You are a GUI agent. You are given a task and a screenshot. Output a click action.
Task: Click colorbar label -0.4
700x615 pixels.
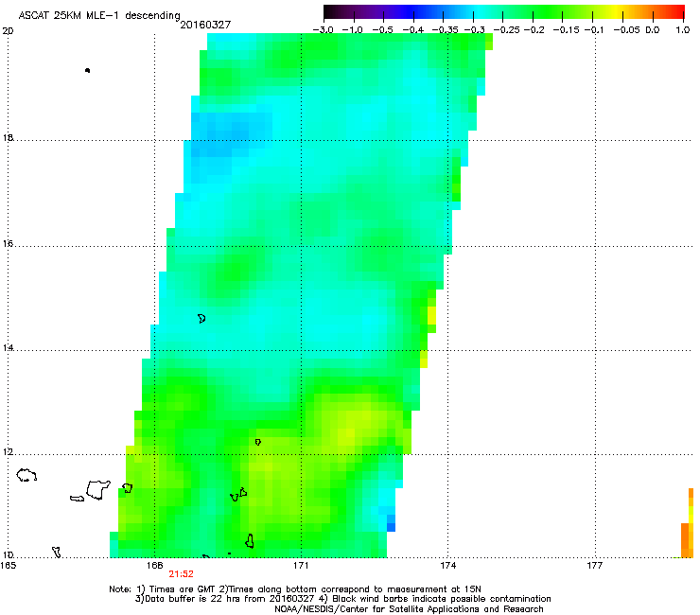point(413,30)
